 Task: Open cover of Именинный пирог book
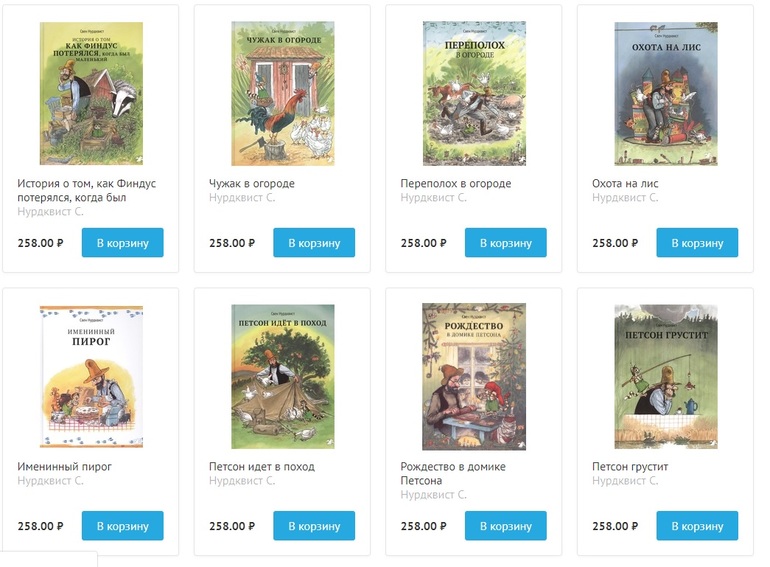click(x=91, y=377)
